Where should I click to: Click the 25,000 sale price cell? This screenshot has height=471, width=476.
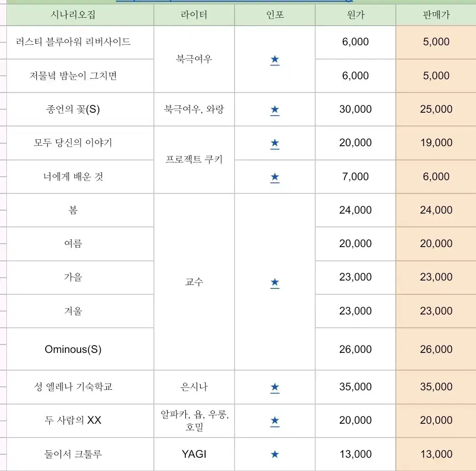point(436,109)
